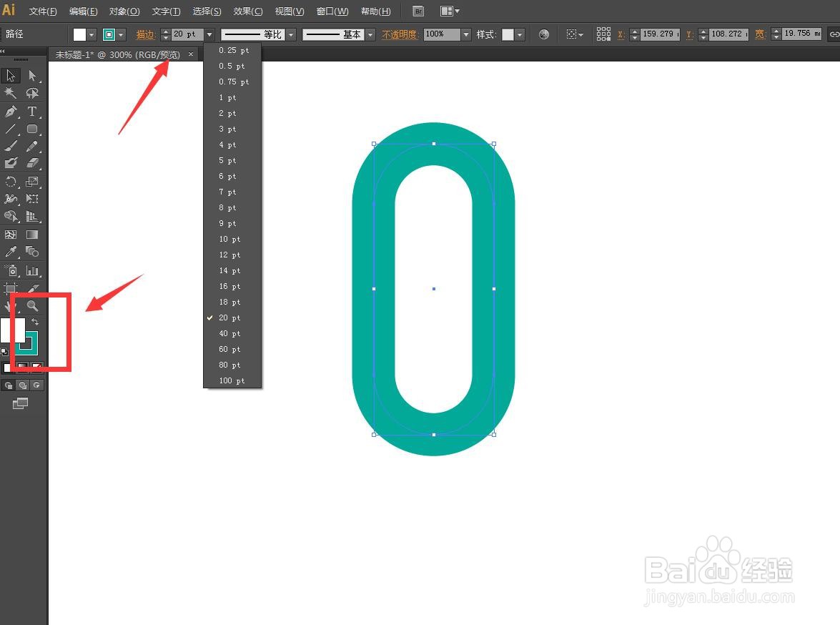The image size is (840, 625).
Task: Click the 描边 stroke panel link
Action: 145,35
